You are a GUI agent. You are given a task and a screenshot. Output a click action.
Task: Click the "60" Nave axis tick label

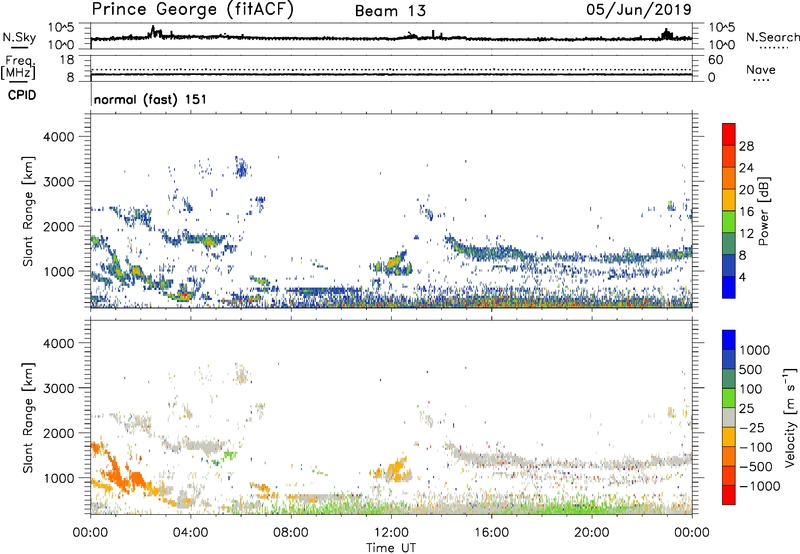coord(716,60)
